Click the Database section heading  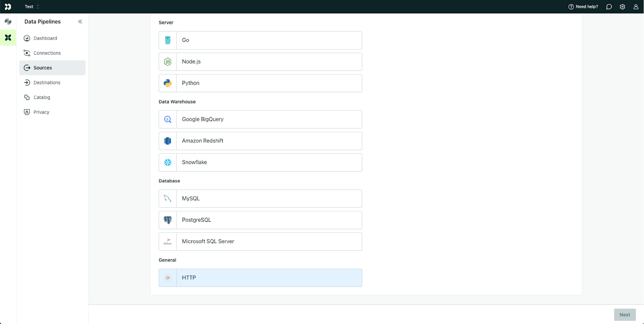tap(169, 181)
